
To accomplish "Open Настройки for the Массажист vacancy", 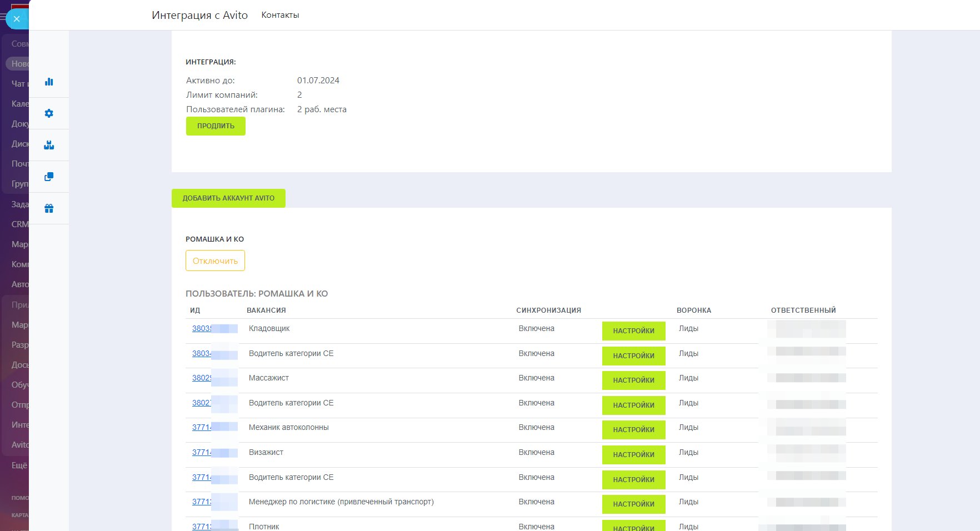I will [633, 380].
